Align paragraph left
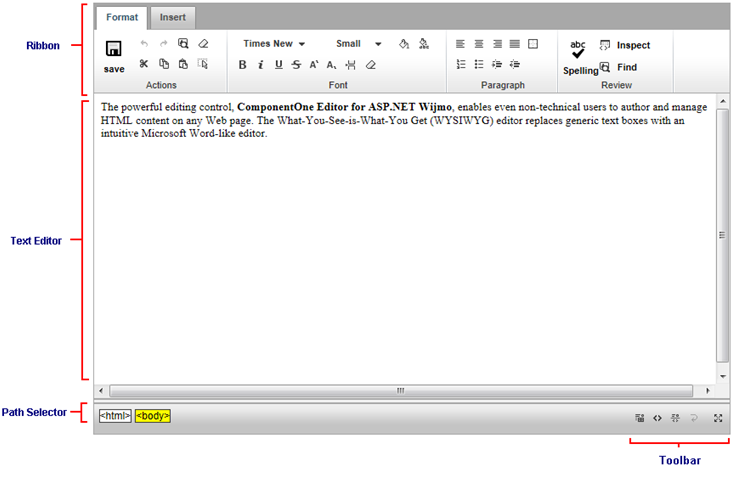733x477 pixels. click(460, 44)
